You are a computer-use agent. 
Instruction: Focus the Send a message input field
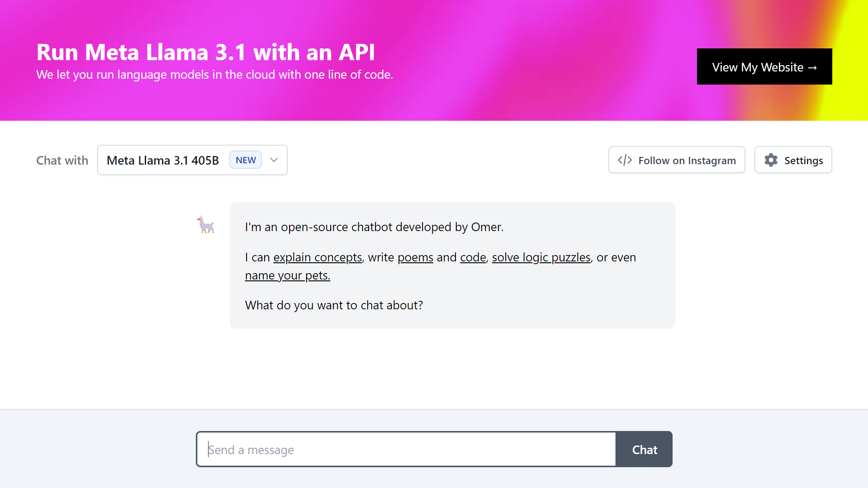(406, 450)
